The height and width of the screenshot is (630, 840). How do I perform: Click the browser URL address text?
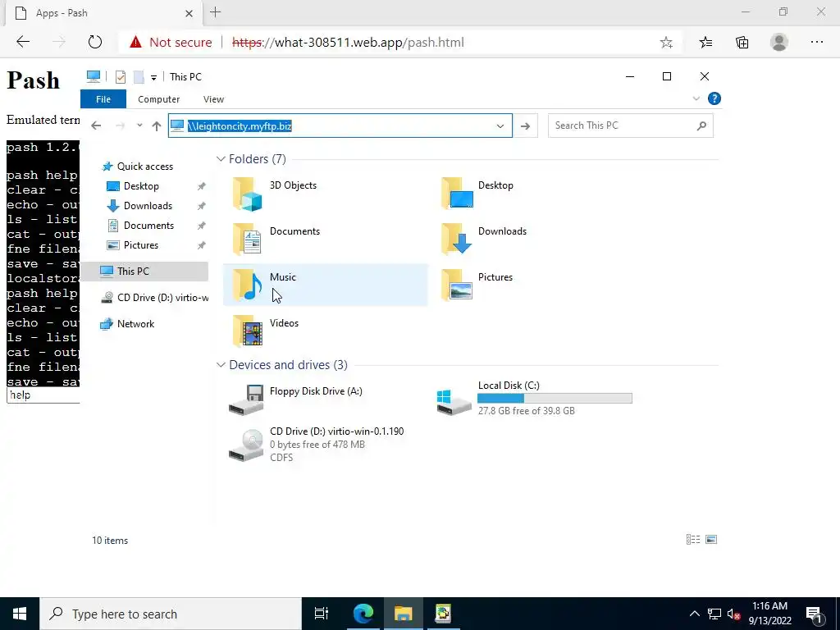(348, 43)
